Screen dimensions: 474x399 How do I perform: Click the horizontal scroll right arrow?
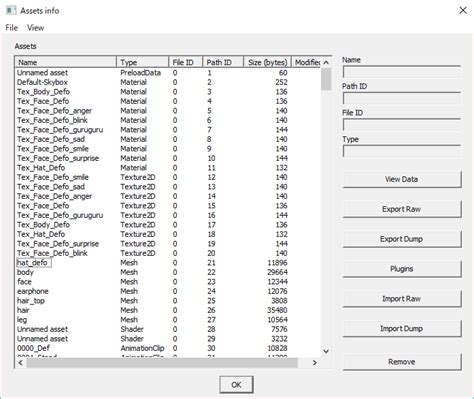315,363
